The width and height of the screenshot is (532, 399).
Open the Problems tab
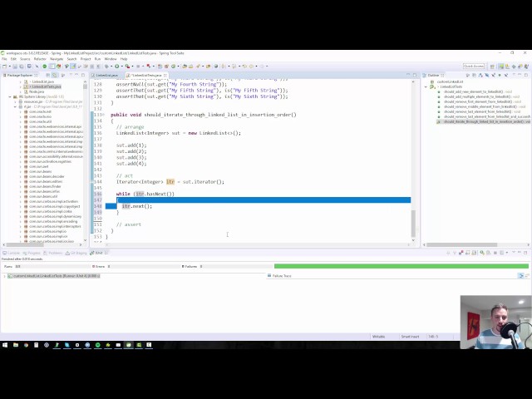click(x=53, y=253)
